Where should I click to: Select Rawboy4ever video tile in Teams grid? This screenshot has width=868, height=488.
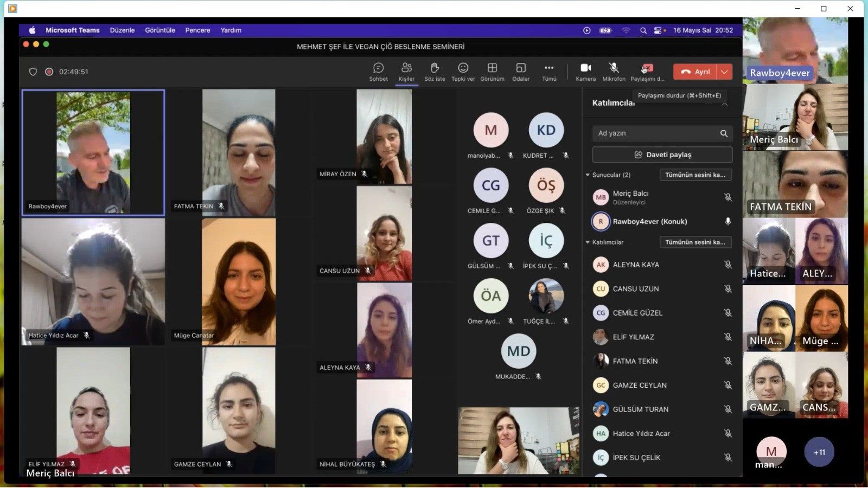click(x=93, y=153)
